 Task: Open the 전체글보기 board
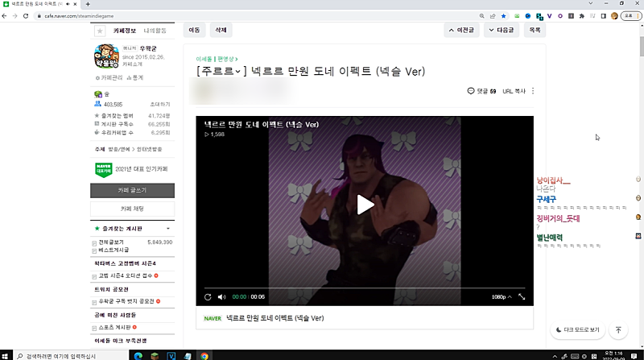click(x=111, y=242)
